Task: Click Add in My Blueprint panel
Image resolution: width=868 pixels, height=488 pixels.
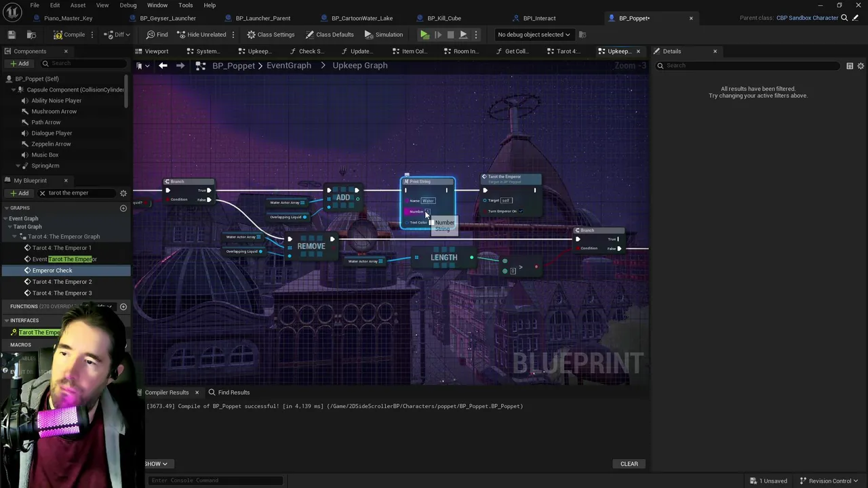Action: (x=19, y=193)
